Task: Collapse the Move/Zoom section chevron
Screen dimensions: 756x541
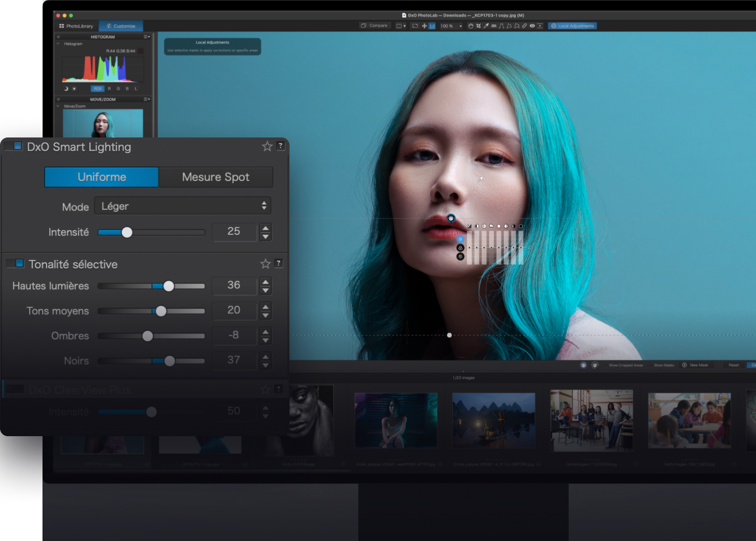Action: click(58, 106)
